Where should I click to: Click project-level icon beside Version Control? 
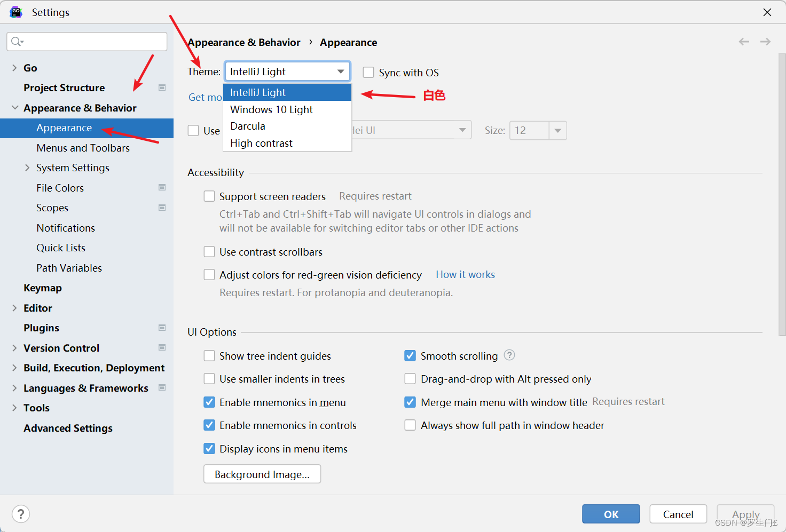coord(162,347)
